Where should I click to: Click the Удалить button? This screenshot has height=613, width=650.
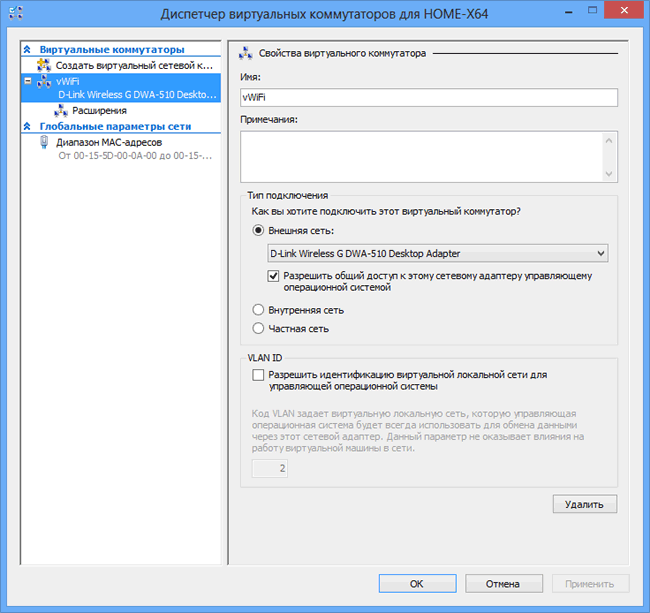(585, 504)
